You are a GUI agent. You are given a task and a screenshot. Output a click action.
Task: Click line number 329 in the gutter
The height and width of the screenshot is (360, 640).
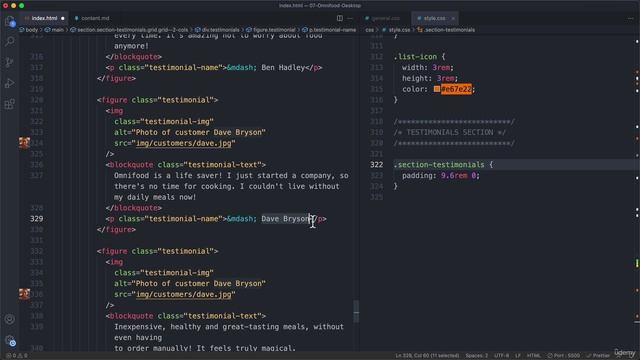click(36, 219)
